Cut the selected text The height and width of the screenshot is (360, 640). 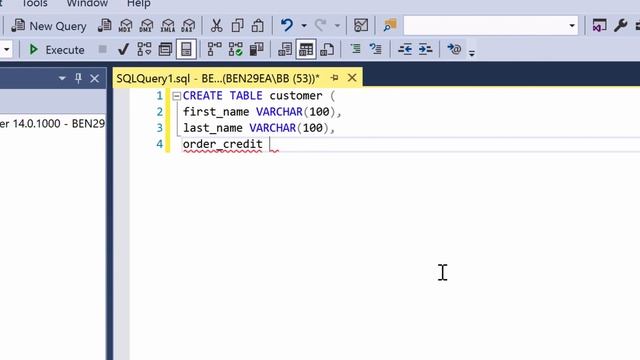(x=216, y=26)
